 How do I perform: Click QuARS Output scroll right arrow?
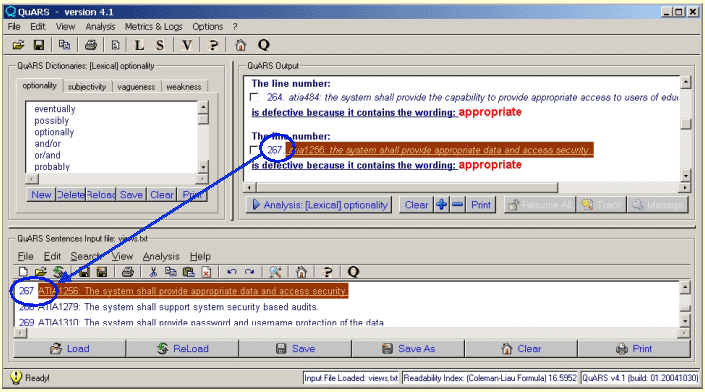(685, 187)
